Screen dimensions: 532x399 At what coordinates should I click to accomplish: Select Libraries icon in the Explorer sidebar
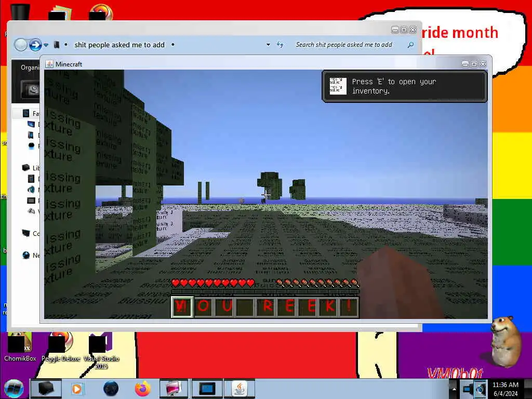26,167
